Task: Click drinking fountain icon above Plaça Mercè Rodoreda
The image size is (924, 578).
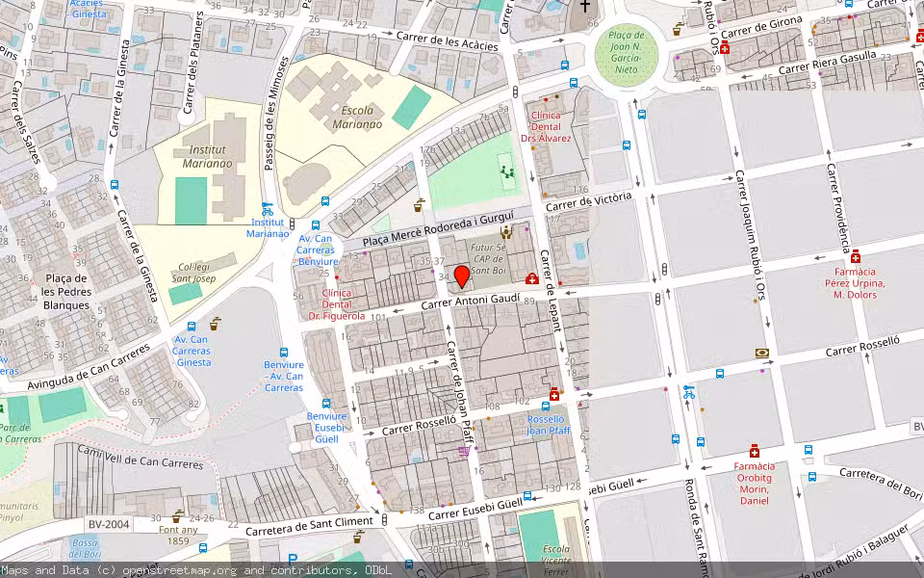Action: tap(419, 205)
